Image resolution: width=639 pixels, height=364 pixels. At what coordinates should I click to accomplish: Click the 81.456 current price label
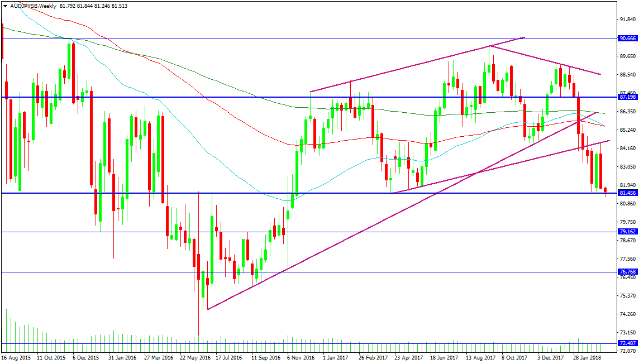coord(628,193)
